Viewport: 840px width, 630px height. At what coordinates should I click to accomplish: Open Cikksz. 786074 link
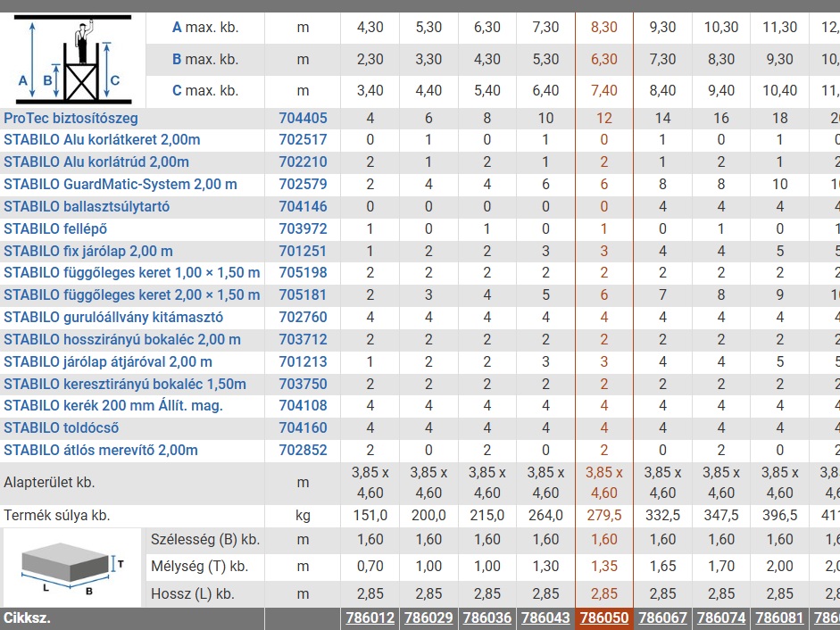(721, 618)
